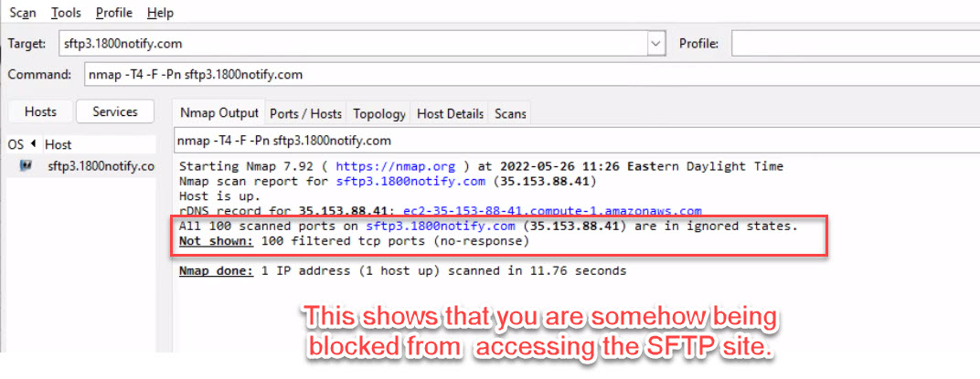The height and width of the screenshot is (379, 980).
Task: Click the Profile combo box field
Action: point(855,43)
